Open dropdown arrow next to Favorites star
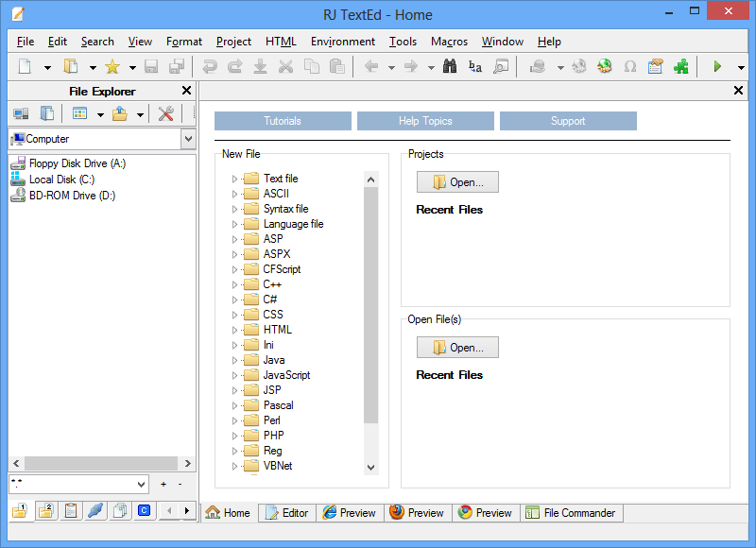756x548 pixels. click(x=132, y=68)
